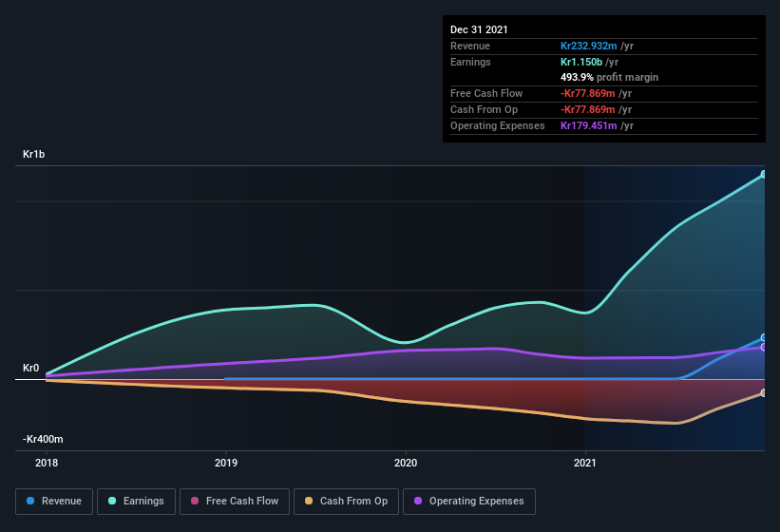Click the Kr0 y-axis label
The height and width of the screenshot is (532, 780).
pos(30,368)
